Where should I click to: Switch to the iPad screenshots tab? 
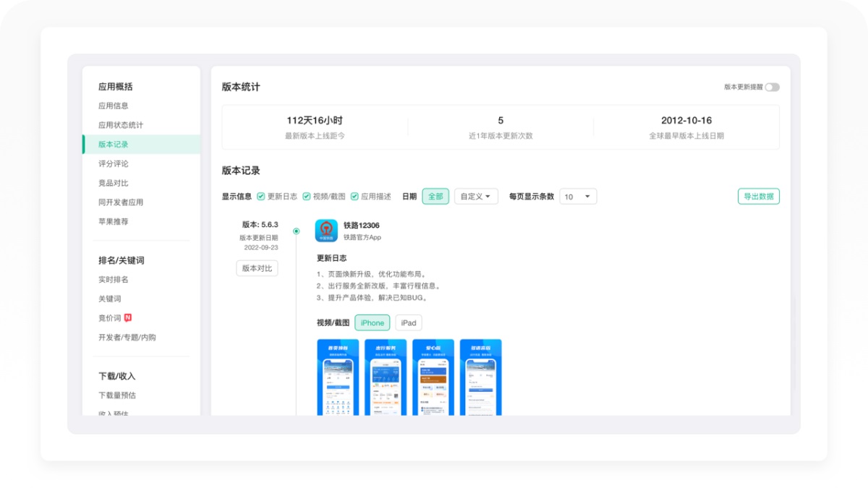409,322
